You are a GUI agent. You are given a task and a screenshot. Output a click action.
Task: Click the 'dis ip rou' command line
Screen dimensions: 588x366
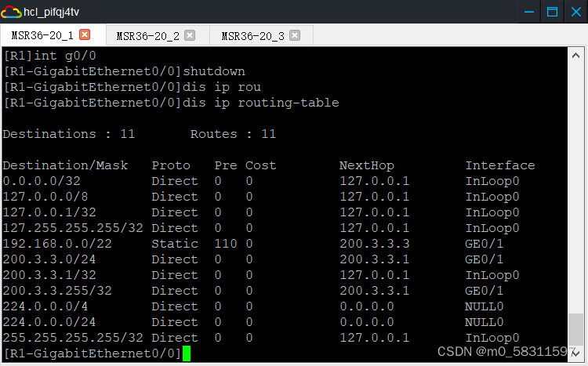(132, 87)
